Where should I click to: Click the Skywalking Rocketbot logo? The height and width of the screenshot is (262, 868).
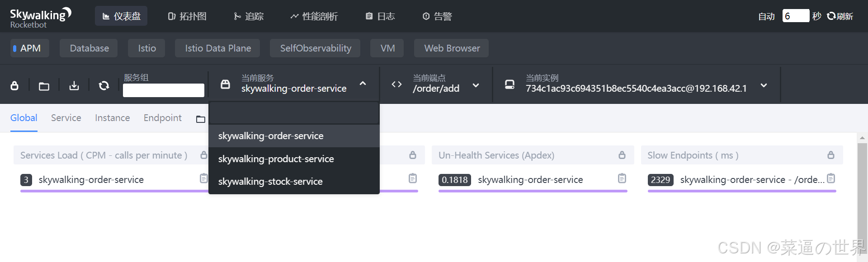click(x=41, y=18)
